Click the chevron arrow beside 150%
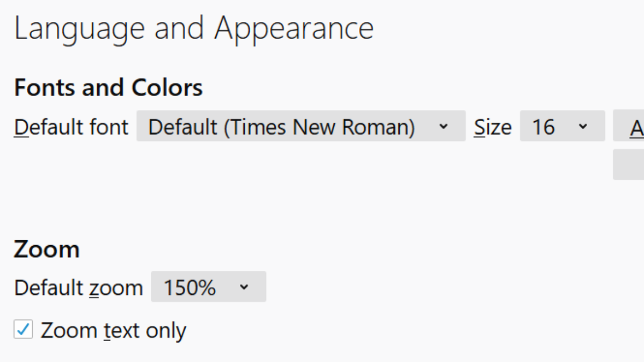 click(x=244, y=287)
